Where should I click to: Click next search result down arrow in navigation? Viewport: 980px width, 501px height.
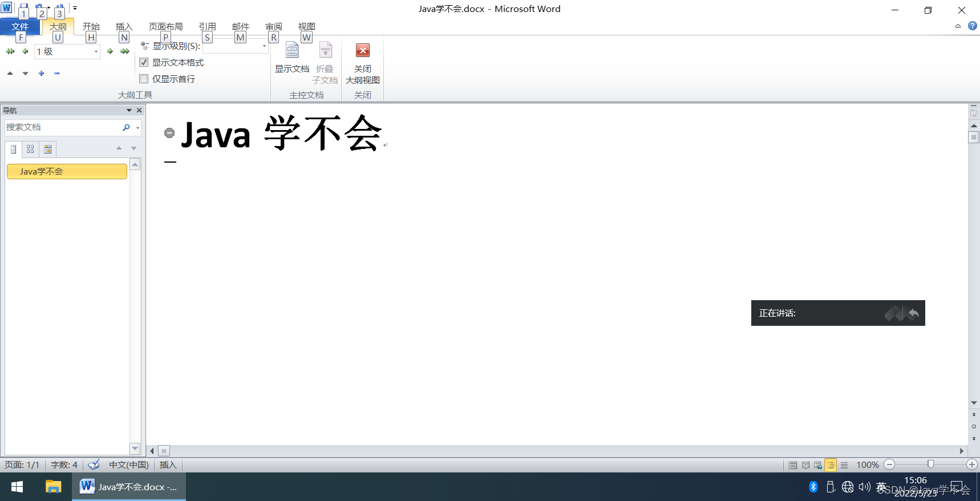click(134, 148)
